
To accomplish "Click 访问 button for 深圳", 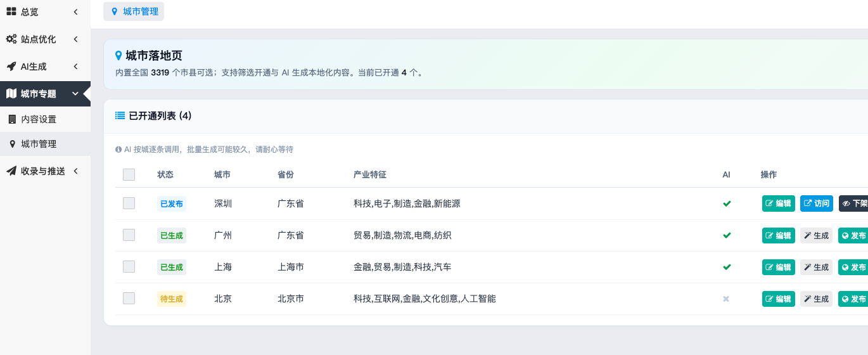I will click(x=817, y=203).
